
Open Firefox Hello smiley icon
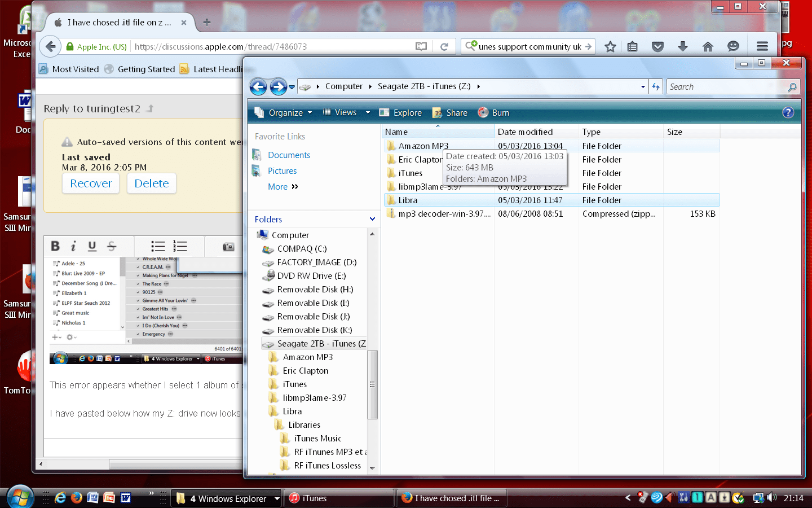coord(733,46)
